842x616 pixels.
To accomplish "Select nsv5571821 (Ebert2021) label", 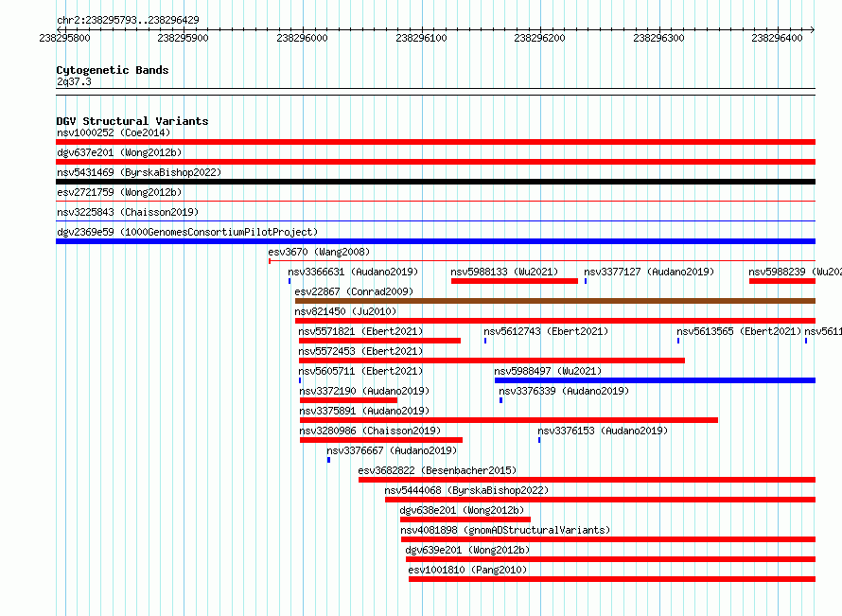I will point(360,331).
